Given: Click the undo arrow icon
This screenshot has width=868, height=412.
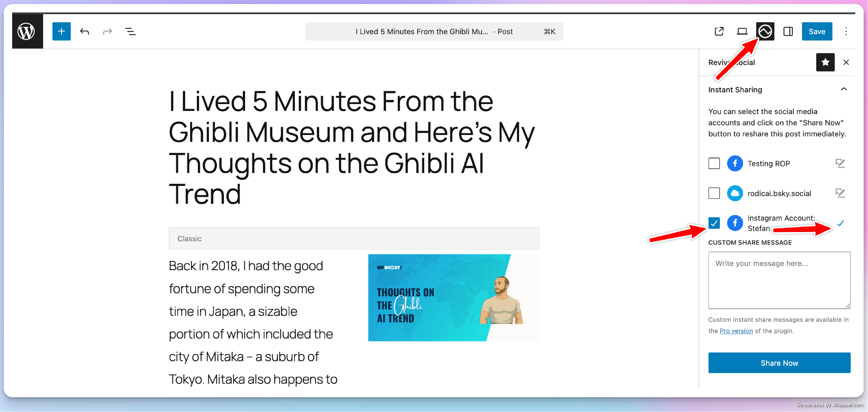Looking at the screenshot, I should tap(84, 31).
